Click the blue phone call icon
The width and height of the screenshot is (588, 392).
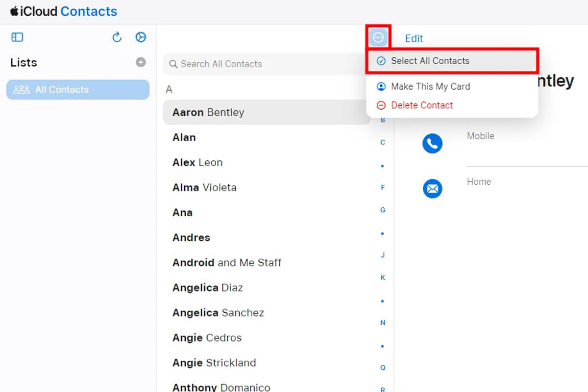432,144
